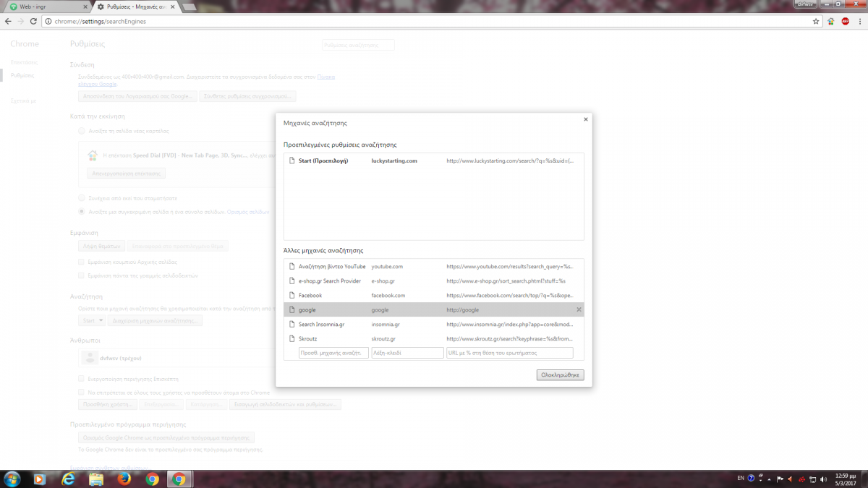The image size is (868, 488).
Task: Open the Action Center flag icon
Action: click(778, 479)
